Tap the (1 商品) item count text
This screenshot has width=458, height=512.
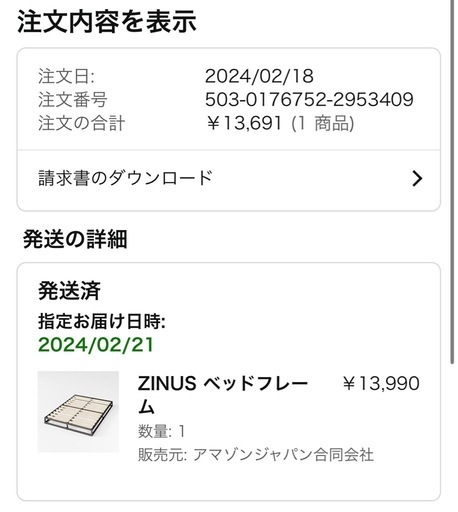coord(322,123)
